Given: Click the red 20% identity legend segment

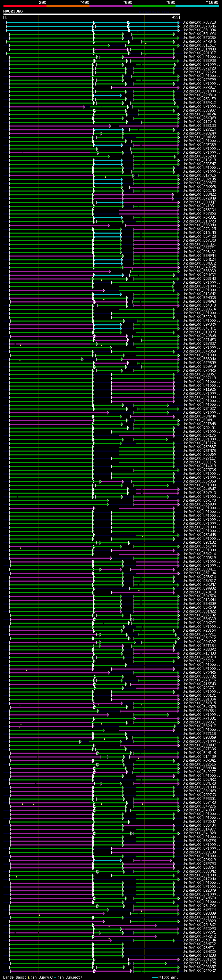Looking at the screenshot, I should coord(25,6).
